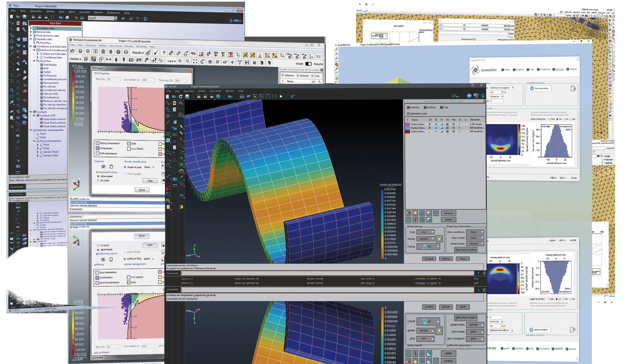Screen dimensions: 623x364
Task: Open the Culling No dropdown
Action: coord(428,247)
